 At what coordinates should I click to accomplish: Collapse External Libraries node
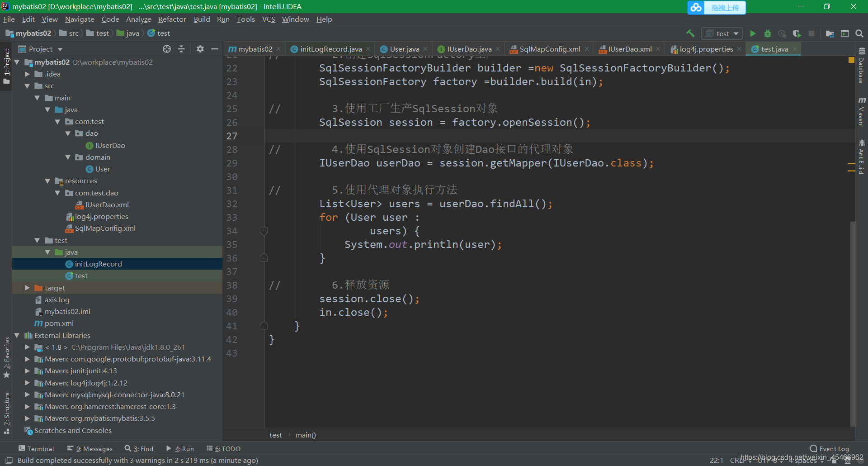17,335
